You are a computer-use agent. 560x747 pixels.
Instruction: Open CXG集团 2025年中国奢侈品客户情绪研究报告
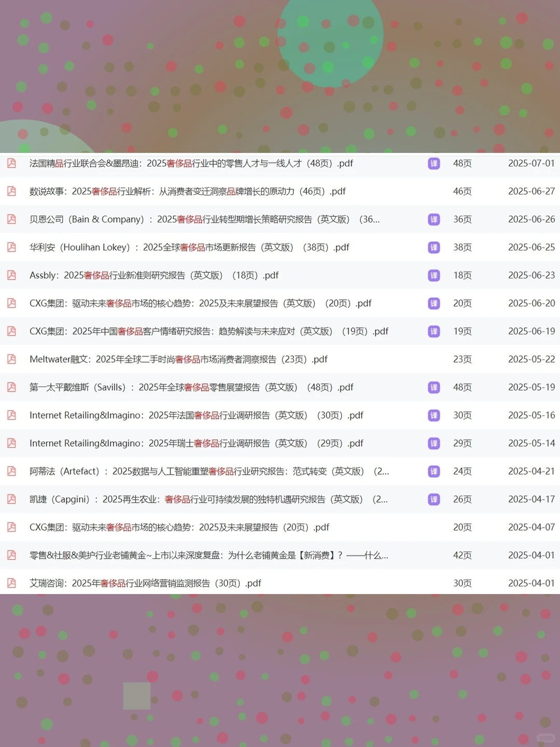pos(209,331)
